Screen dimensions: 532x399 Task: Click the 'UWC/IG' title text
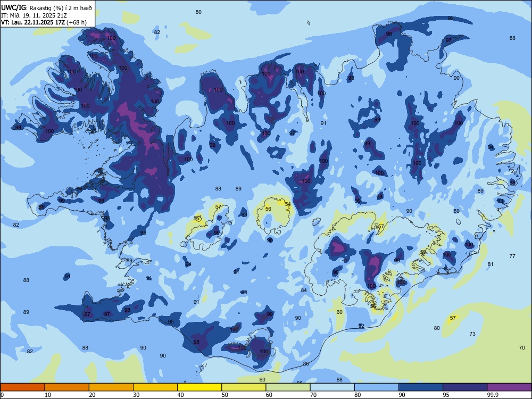[13, 7]
